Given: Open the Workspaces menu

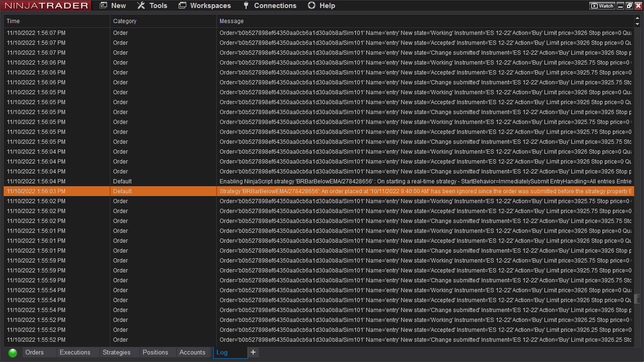Looking at the screenshot, I should pyautogui.click(x=205, y=6).
